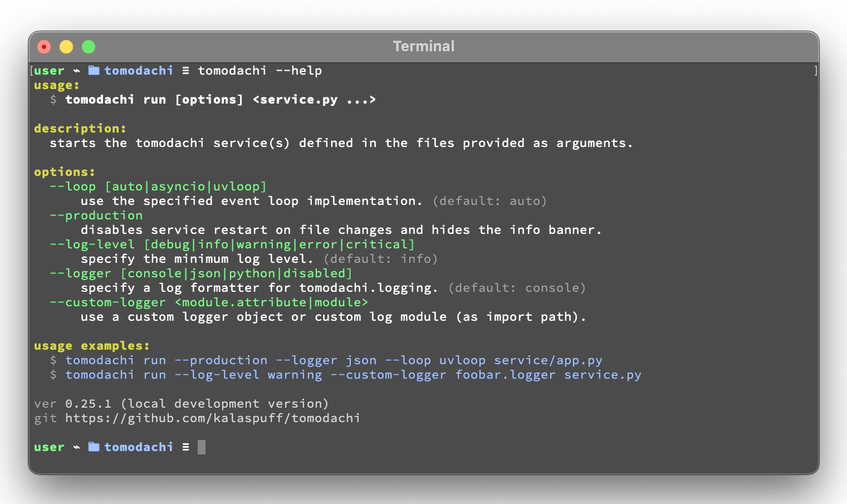Image resolution: width=847 pixels, height=504 pixels.
Task: Click the folder icon in the bottom prompt
Action: pos(94,447)
